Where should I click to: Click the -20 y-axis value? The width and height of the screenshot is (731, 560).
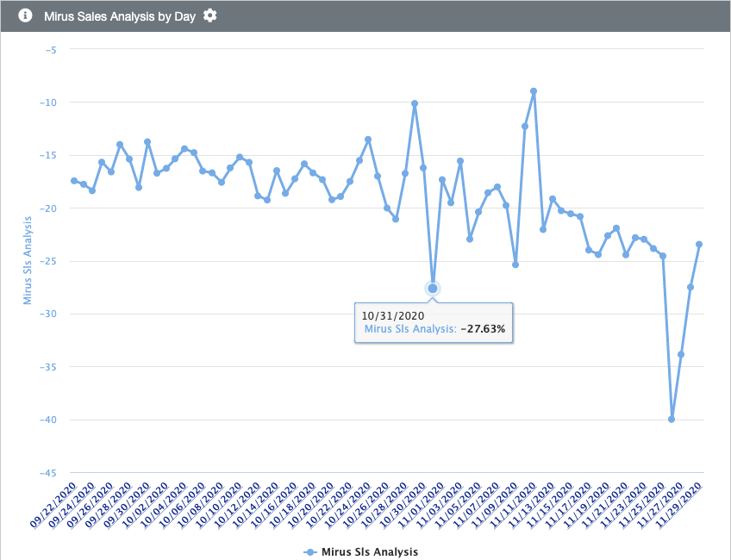48,208
